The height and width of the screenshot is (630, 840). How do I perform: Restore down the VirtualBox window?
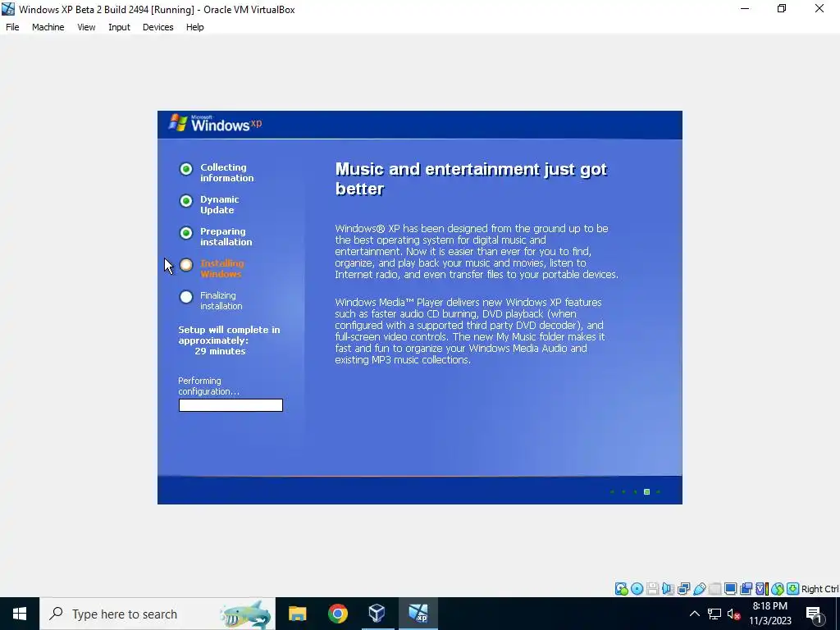(782, 8)
